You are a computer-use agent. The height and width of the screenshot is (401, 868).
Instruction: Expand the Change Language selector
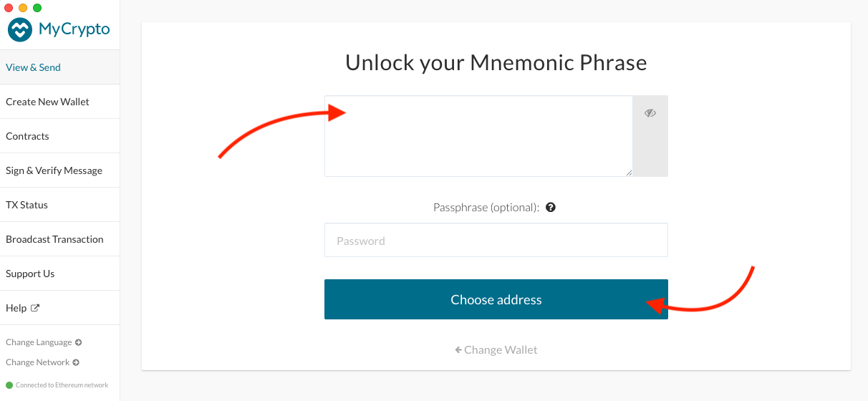click(43, 342)
